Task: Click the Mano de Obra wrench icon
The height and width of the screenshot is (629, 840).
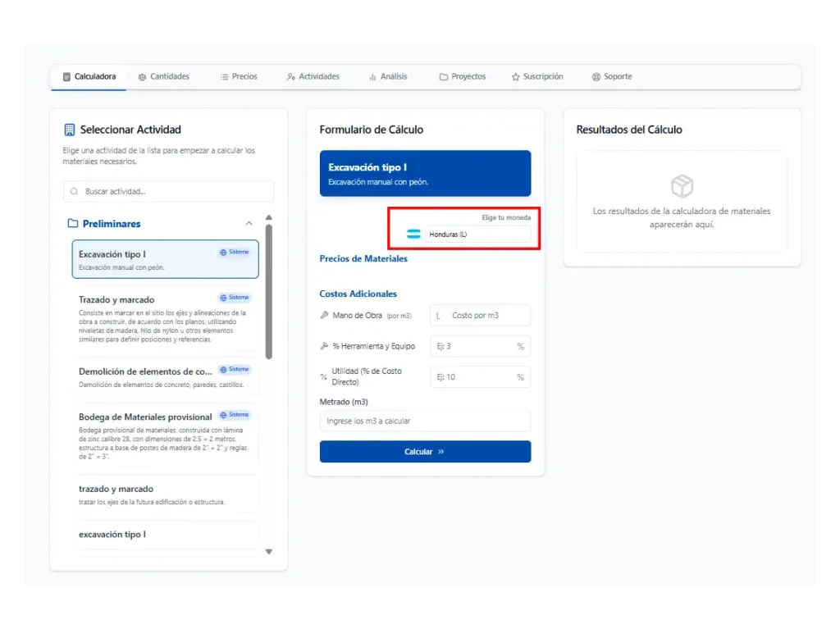Action: [324, 316]
